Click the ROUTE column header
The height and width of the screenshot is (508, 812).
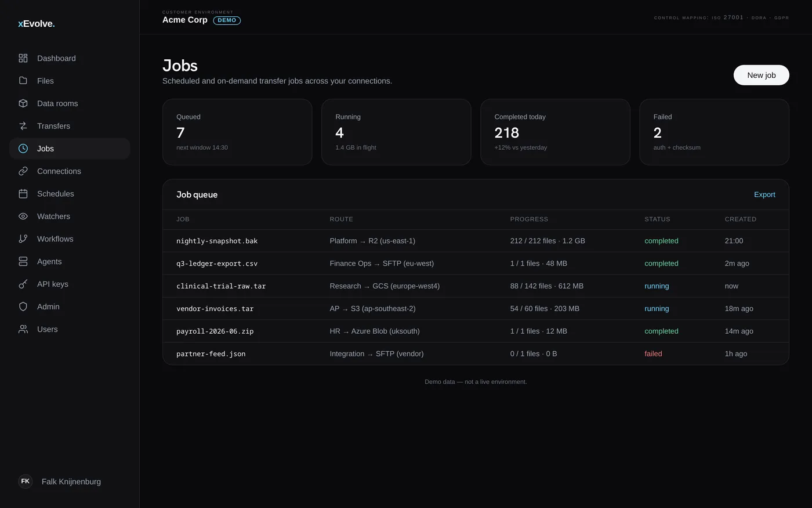tap(341, 219)
